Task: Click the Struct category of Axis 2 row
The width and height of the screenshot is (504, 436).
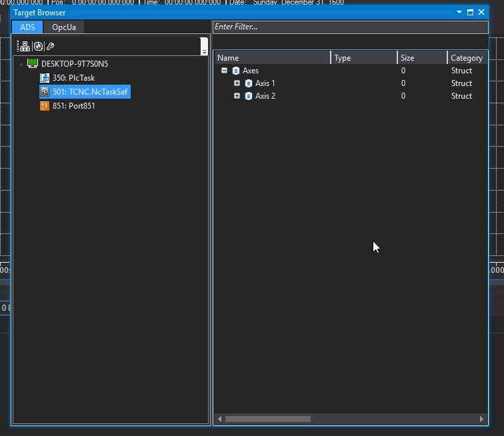Action: (x=461, y=96)
